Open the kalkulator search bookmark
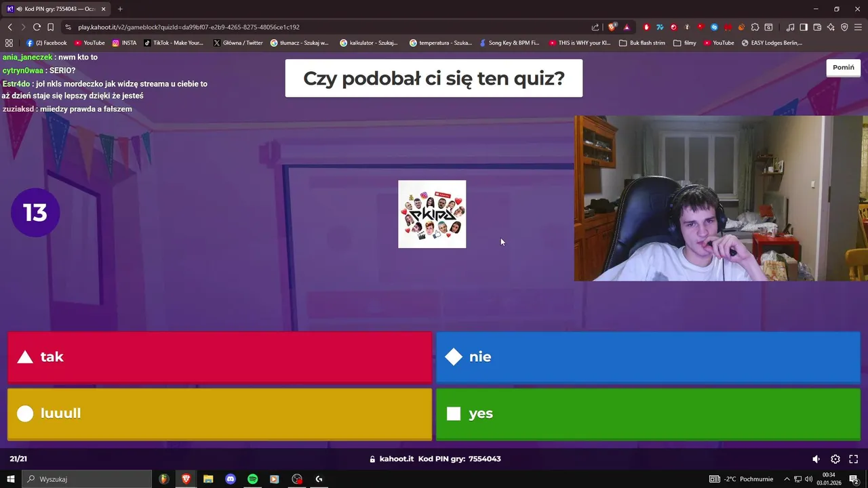Viewport: 868px width, 488px height. click(370, 43)
